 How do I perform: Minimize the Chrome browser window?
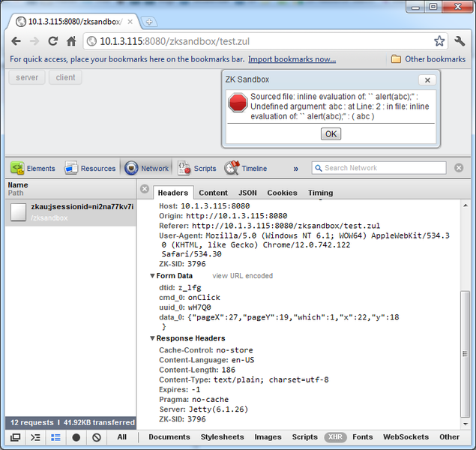coord(415,7)
